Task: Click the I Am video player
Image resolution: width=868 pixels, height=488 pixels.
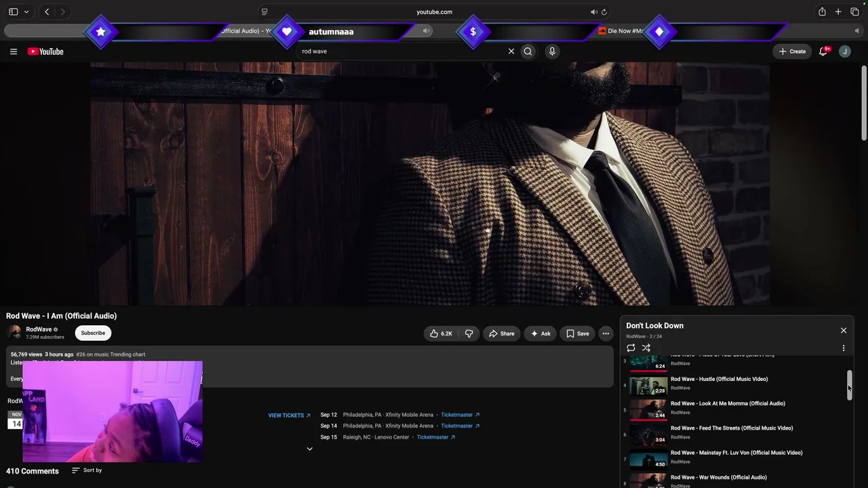Action: tap(430, 184)
